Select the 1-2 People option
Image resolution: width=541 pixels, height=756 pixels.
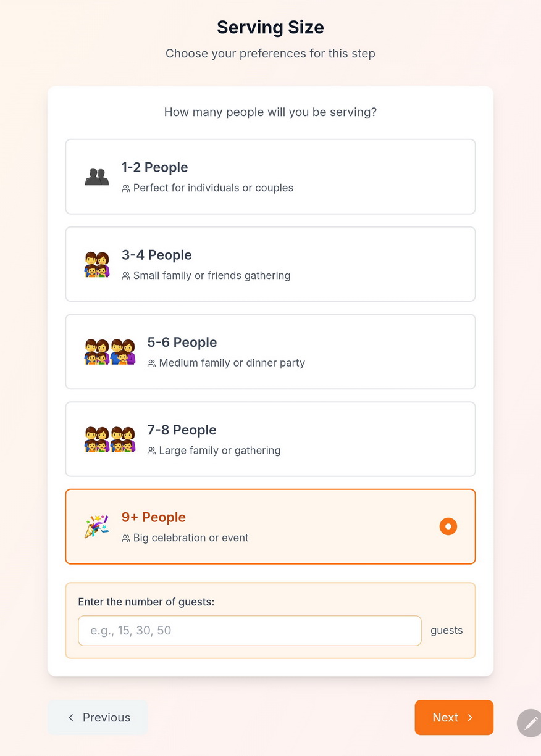pos(270,177)
